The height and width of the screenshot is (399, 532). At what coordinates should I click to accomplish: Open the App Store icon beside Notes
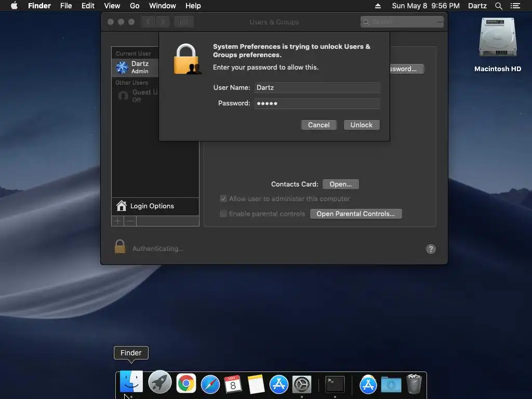click(x=278, y=384)
